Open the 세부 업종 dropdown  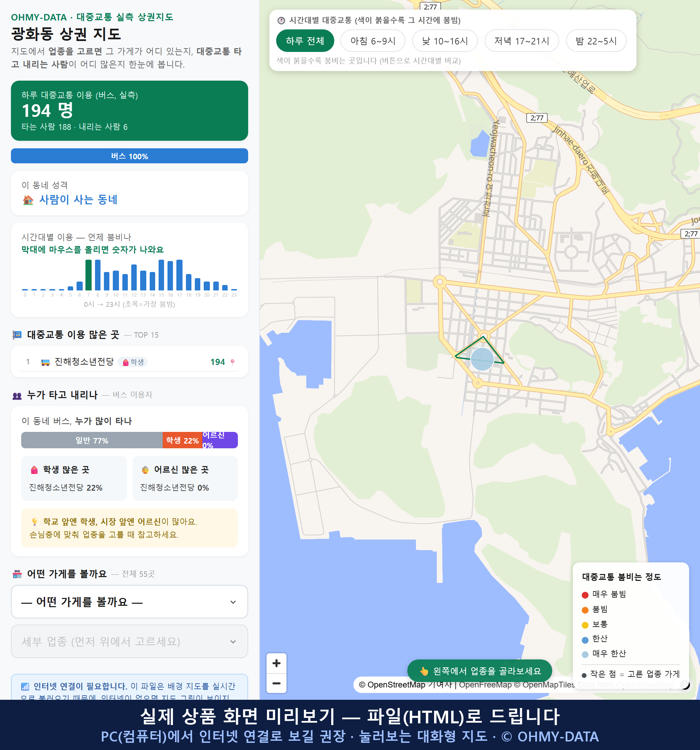click(130, 641)
